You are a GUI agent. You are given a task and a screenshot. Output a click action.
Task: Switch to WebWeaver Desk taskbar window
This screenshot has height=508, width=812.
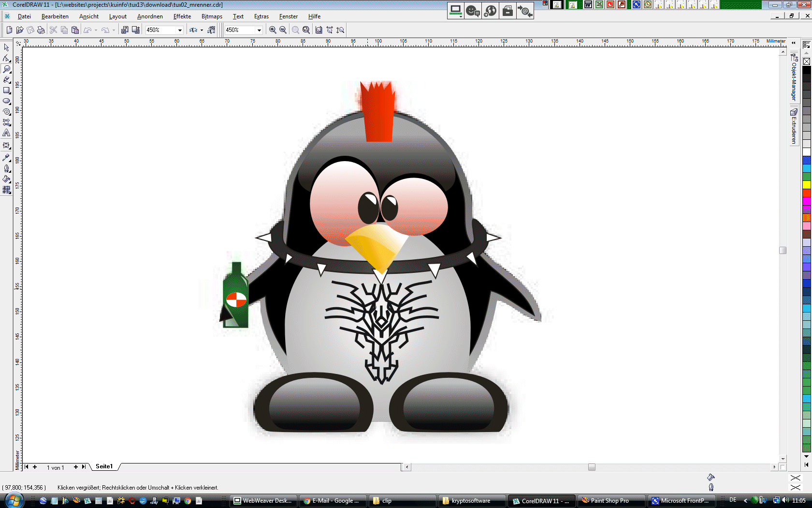click(x=263, y=501)
